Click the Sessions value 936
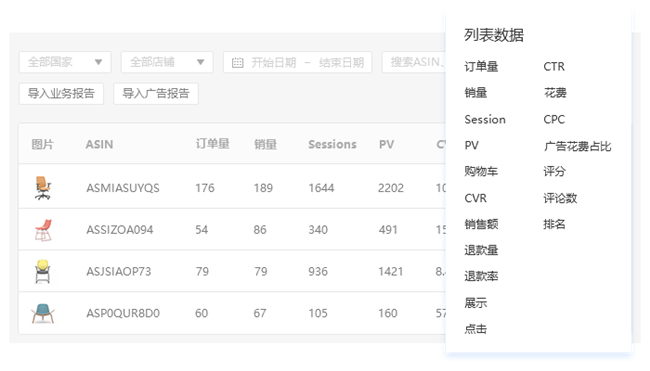This screenshot has height=371, width=650. coord(318,272)
